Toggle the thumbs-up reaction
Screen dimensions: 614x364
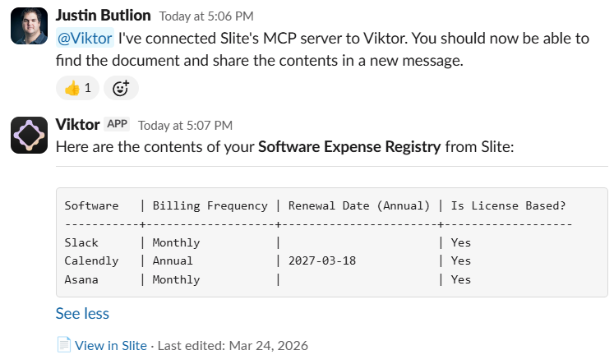click(77, 88)
